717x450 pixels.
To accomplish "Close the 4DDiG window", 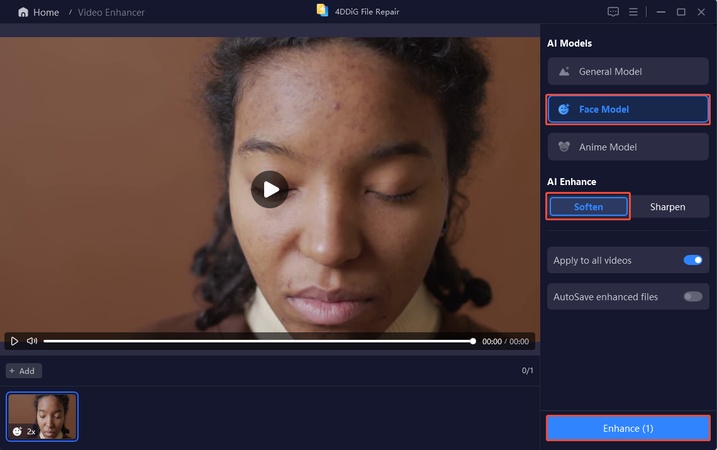I will 701,12.
